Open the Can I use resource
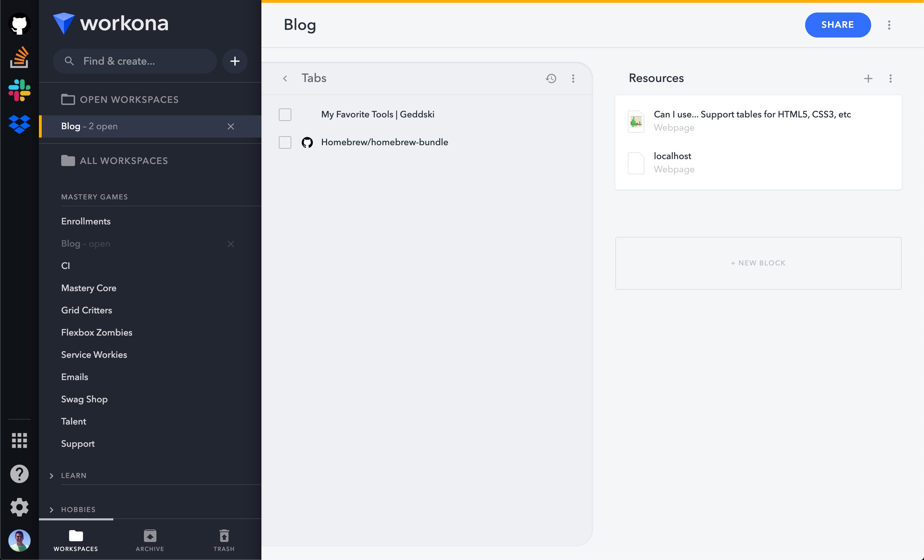Screen dimensions: 924x560 (752, 114)
